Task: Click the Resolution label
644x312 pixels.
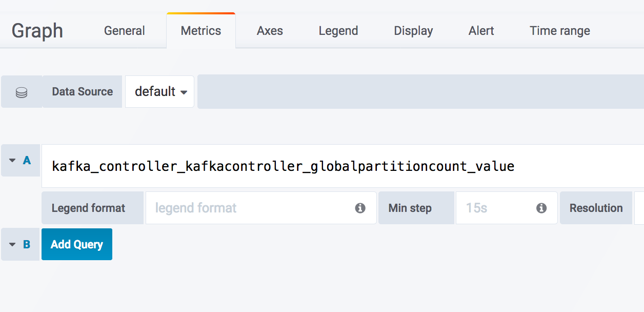Action: click(596, 208)
